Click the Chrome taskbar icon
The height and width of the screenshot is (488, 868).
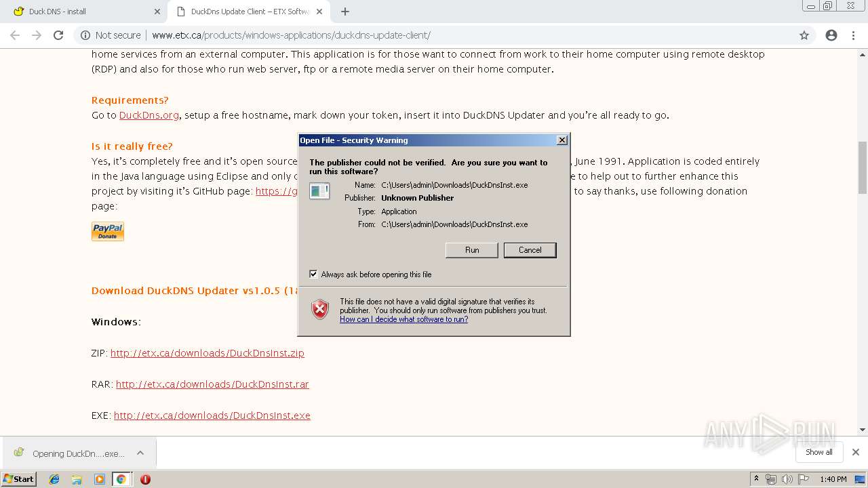[121, 479]
